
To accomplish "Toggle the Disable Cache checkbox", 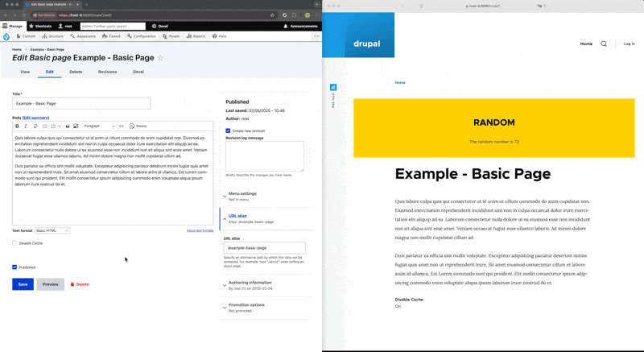I will coord(14,242).
